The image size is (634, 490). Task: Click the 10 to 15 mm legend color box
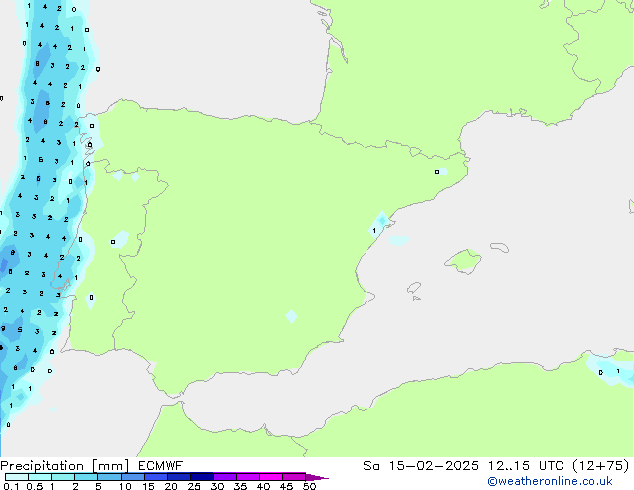[132, 477]
